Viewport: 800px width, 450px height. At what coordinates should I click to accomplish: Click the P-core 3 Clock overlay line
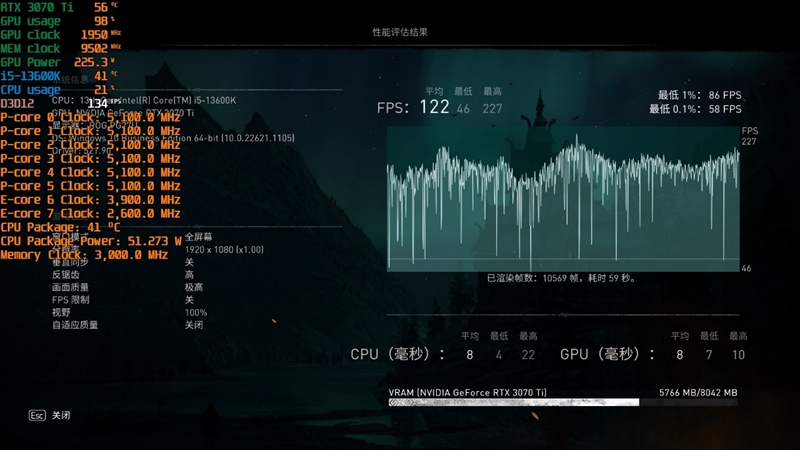[90, 159]
